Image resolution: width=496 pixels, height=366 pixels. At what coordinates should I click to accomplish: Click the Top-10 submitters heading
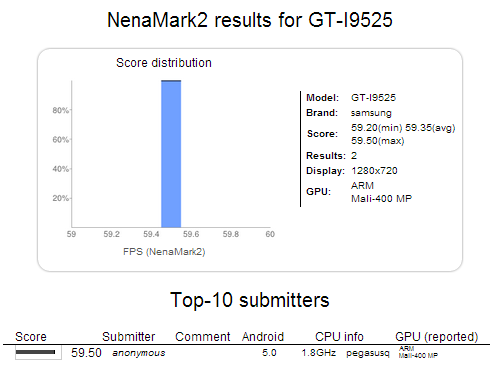tap(250, 300)
